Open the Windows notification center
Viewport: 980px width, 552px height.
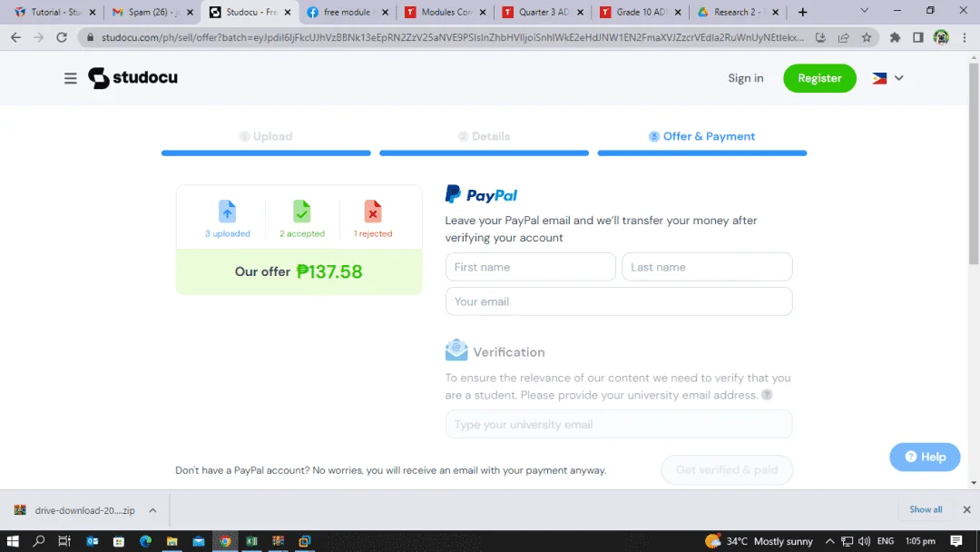(x=956, y=541)
